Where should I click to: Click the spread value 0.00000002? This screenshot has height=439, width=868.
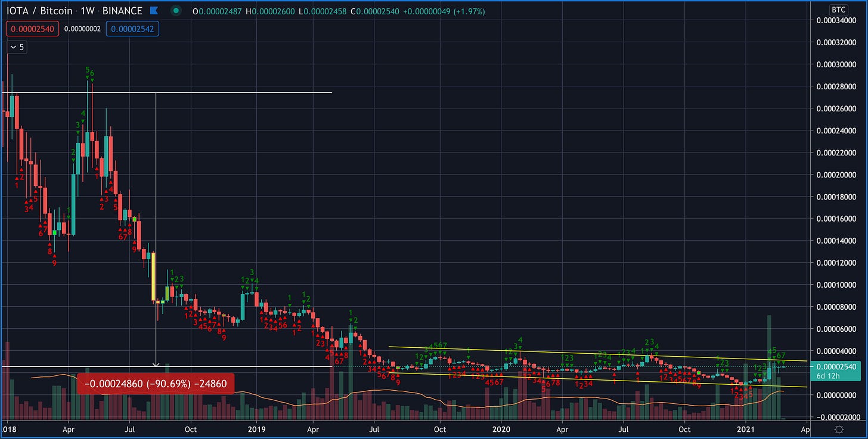tap(82, 28)
